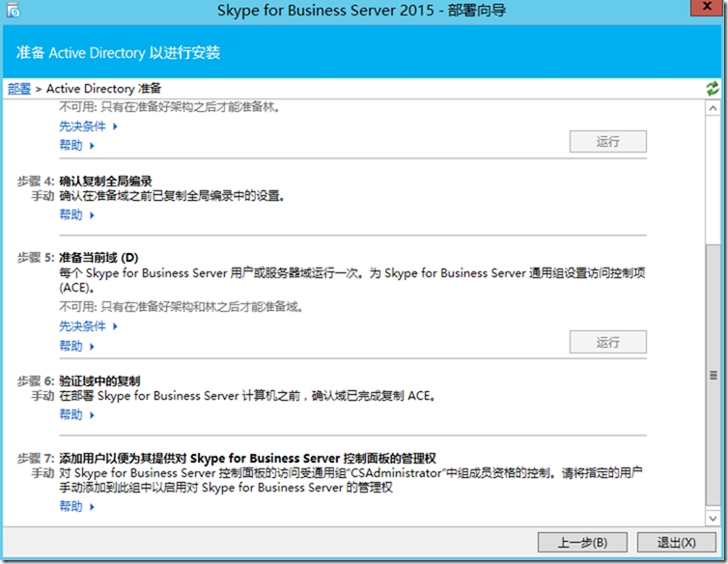Click the breadcrumb text Active Directory 准备
Screen dimensions: 728x564
104,88
